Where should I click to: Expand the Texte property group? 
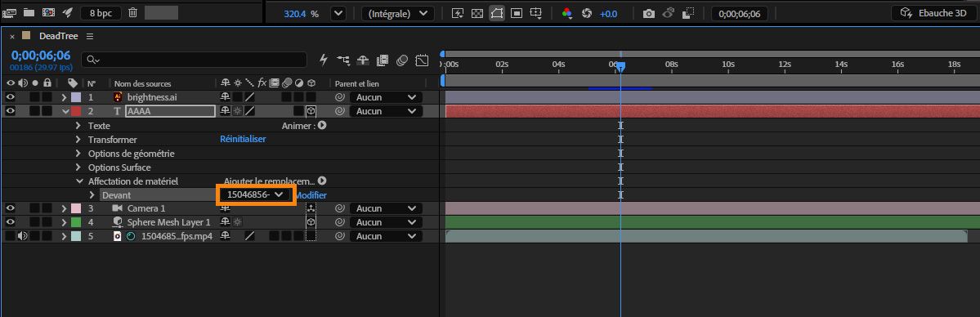click(78, 125)
